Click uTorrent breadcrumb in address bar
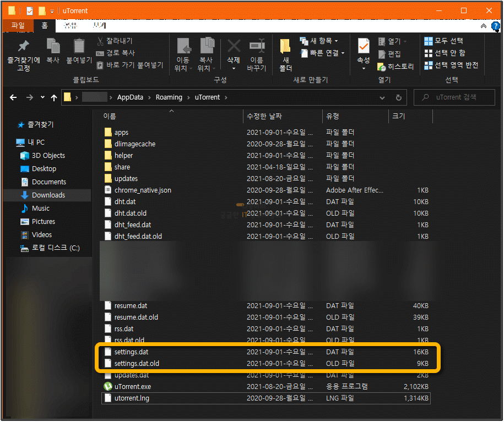 pos(207,97)
